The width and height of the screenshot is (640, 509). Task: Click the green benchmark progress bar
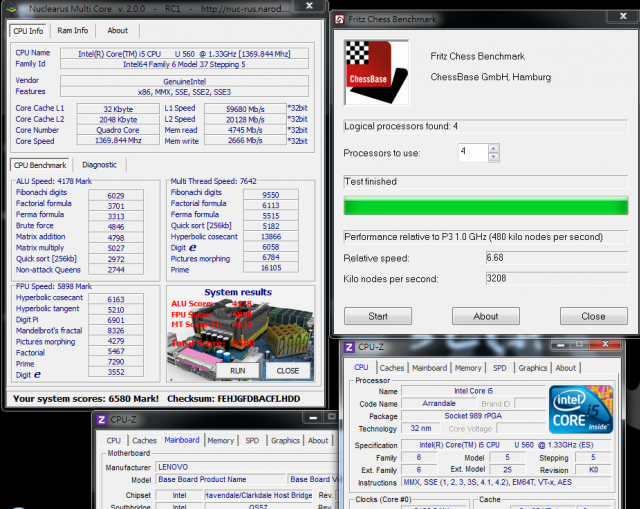(486, 205)
